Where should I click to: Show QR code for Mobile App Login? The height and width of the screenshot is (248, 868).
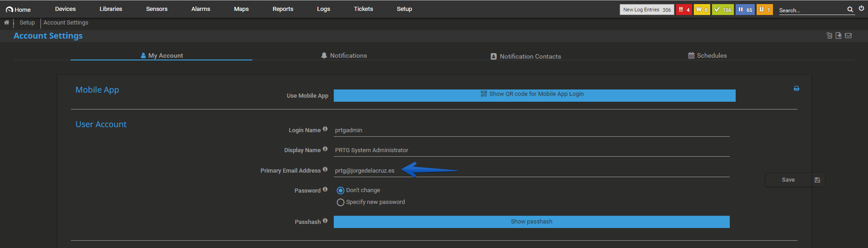tap(534, 95)
